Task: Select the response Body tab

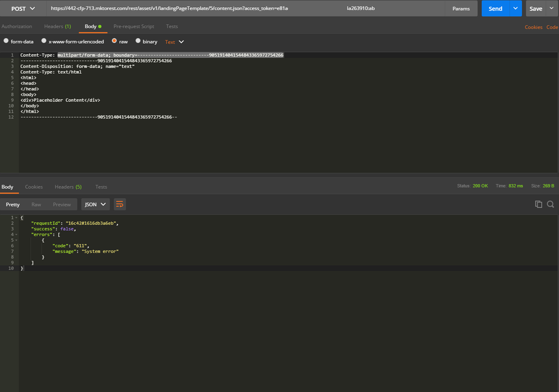Action: click(x=7, y=187)
